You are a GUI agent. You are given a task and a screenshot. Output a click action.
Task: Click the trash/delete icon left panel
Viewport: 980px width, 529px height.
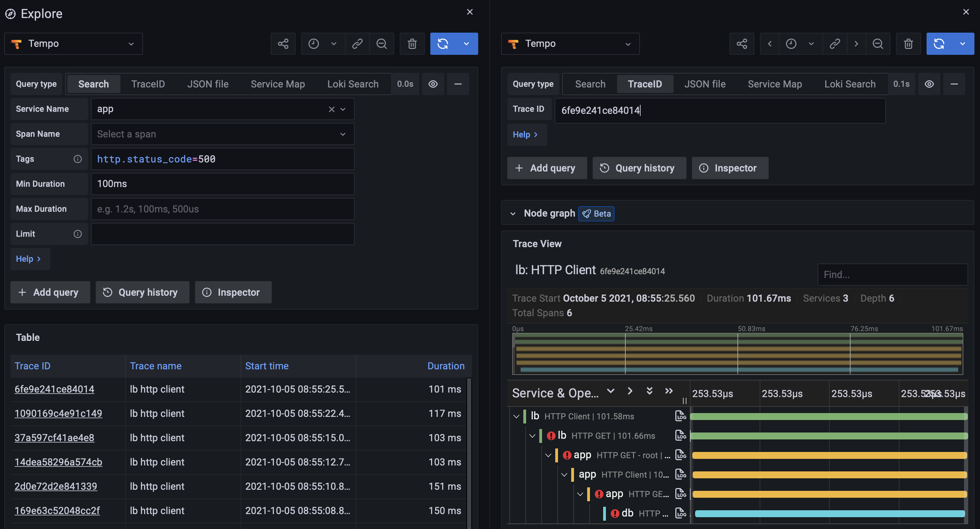[412, 43]
